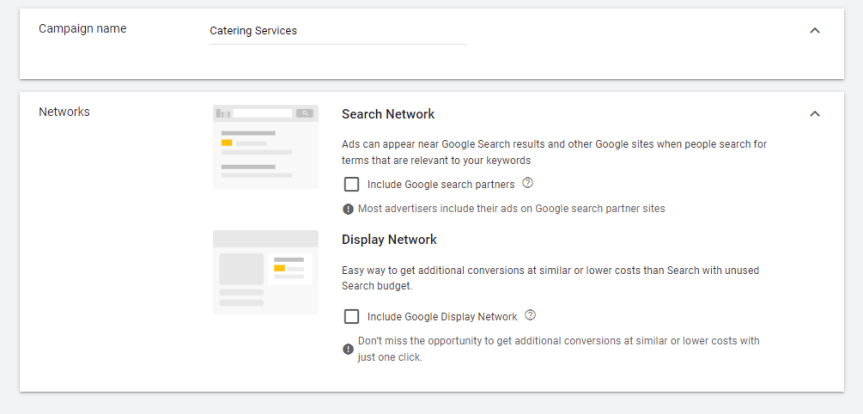Viewport: 863px width, 414px height.
Task: Click the Campaign name label
Action: click(83, 29)
